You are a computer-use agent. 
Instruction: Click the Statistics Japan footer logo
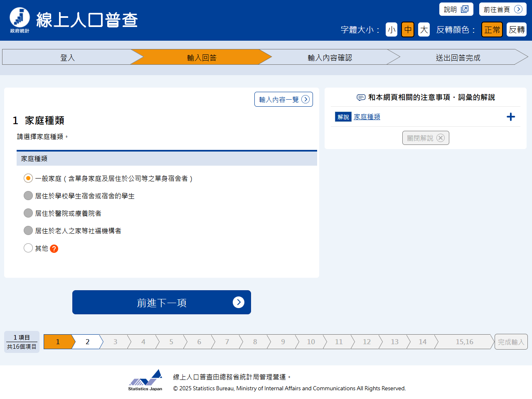coord(145,380)
